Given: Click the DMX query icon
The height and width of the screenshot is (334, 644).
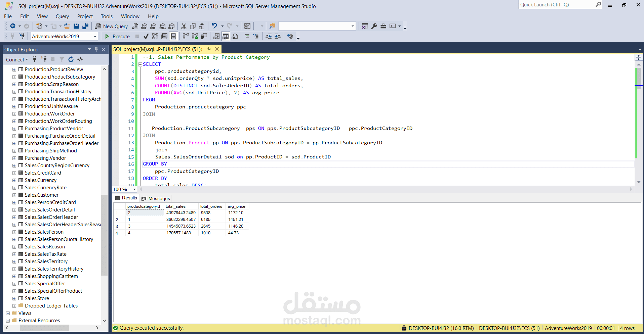Looking at the screenshot, I should (153, 26).
